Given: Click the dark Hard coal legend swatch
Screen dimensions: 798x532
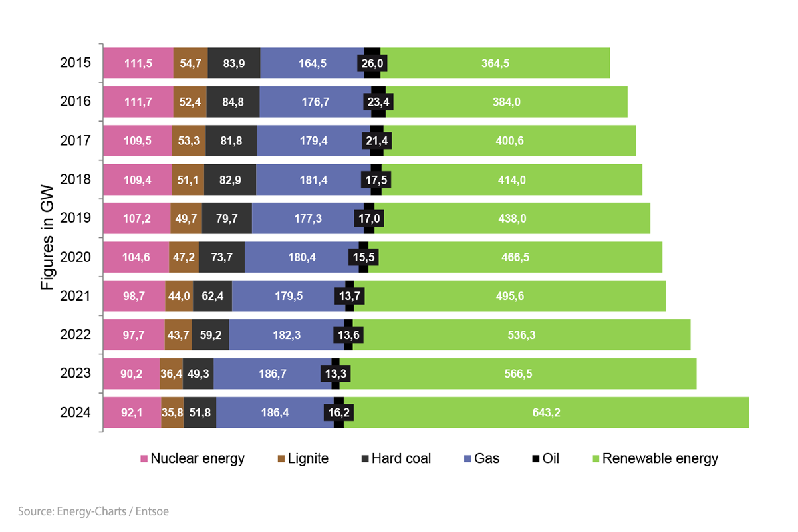Looking at the screenshot, I should click(x=364, y=459).
